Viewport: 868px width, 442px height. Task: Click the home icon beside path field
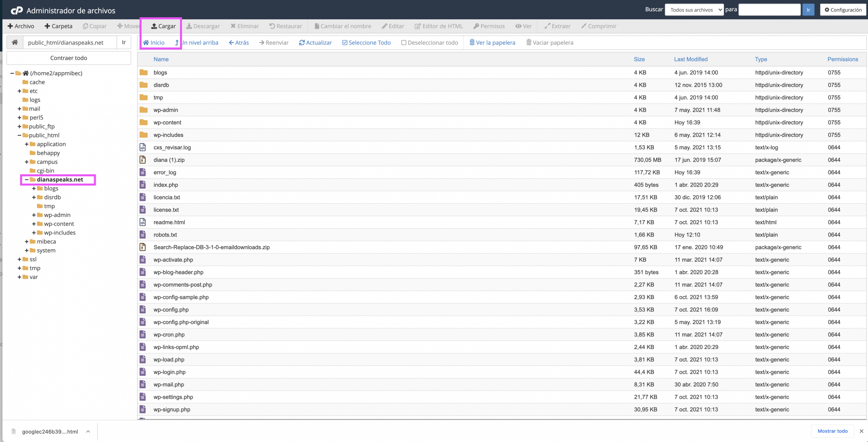pos(15,42)
